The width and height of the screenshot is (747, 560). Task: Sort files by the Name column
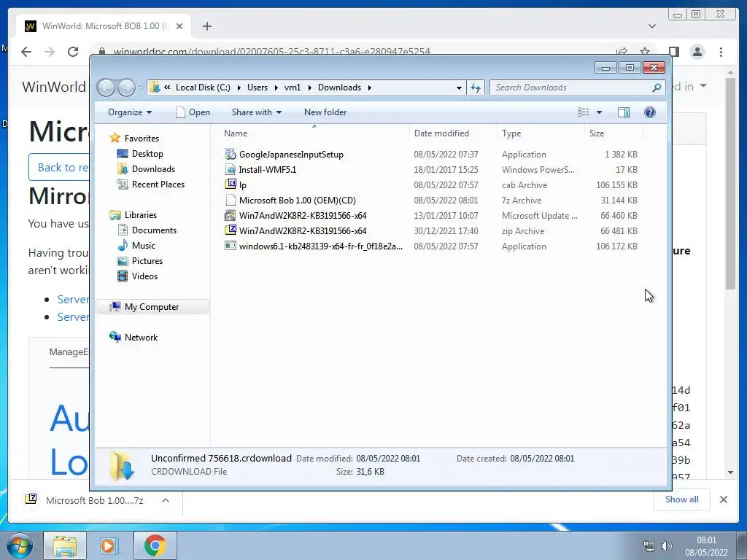tap(314, 133)
